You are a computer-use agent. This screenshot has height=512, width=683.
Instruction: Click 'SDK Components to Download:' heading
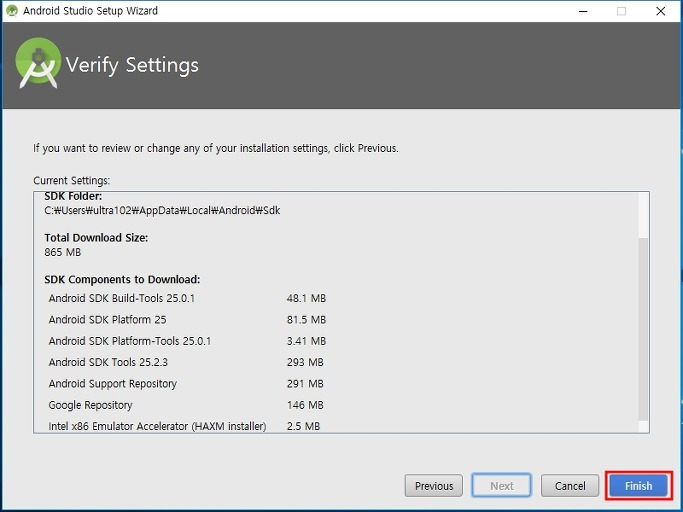click(x=122, y=279)
